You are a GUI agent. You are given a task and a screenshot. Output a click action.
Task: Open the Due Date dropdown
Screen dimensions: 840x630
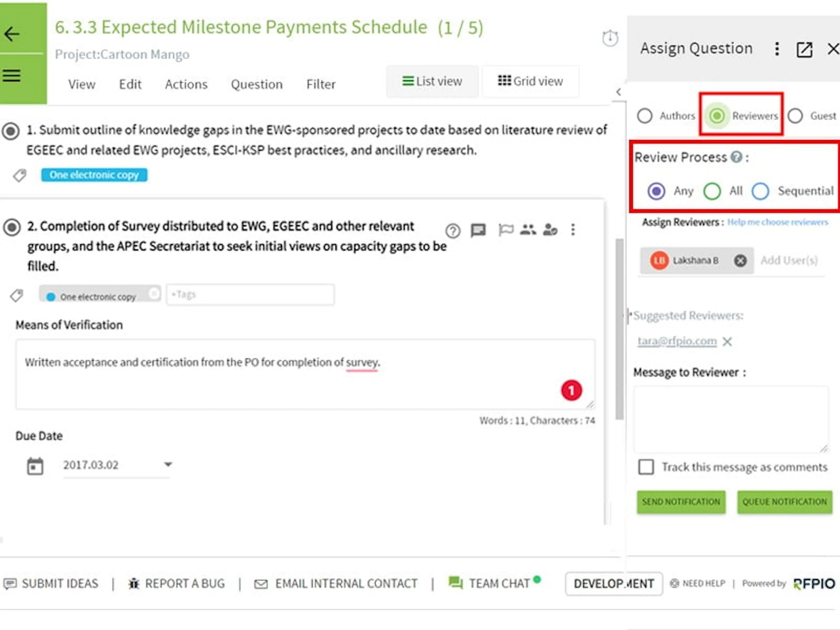168,464
